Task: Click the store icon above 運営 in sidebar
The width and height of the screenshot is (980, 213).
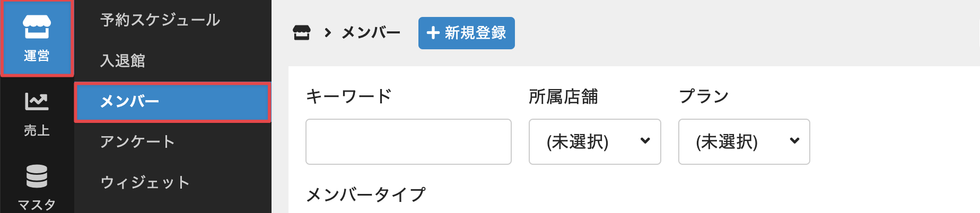Action: [x=37, y=26]
